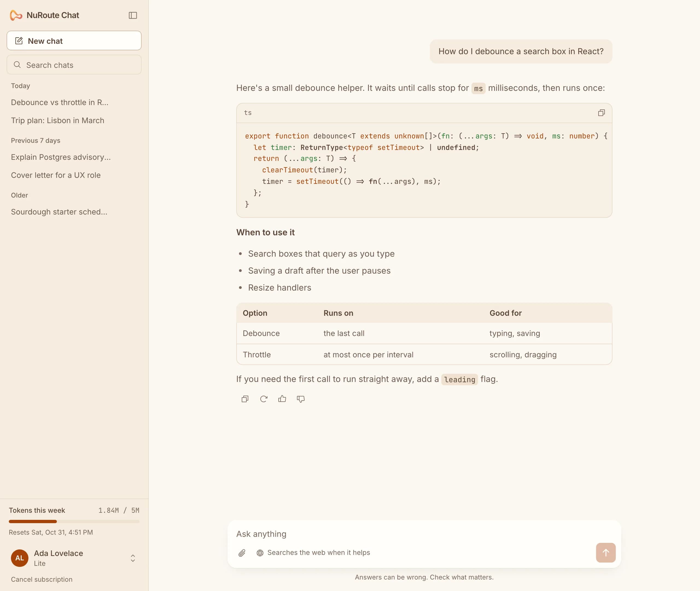Collapse the sidebar with panel icon
Screen dimensions: 700x591
(133, 15)
